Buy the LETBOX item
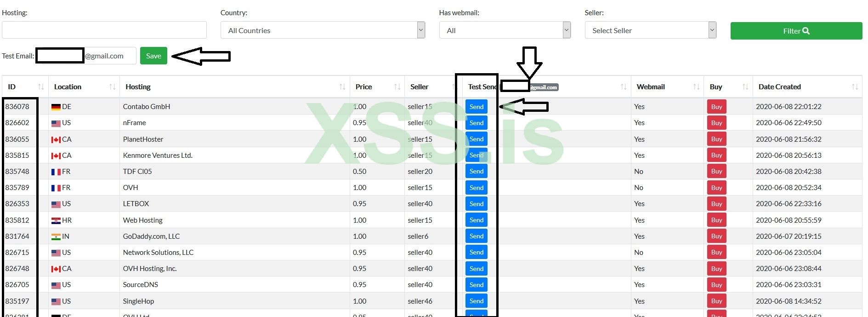Screen dimensions: 868x317 tap(717, 204)
